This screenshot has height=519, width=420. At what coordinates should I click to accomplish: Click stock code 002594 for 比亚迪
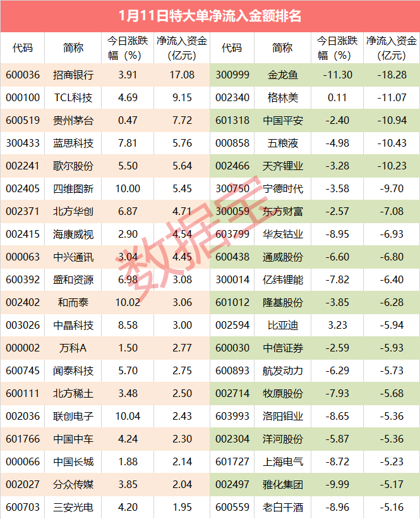pos(232,326)
